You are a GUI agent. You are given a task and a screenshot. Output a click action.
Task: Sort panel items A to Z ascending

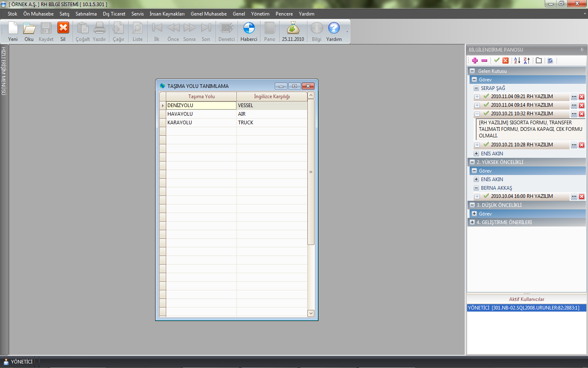517,61
